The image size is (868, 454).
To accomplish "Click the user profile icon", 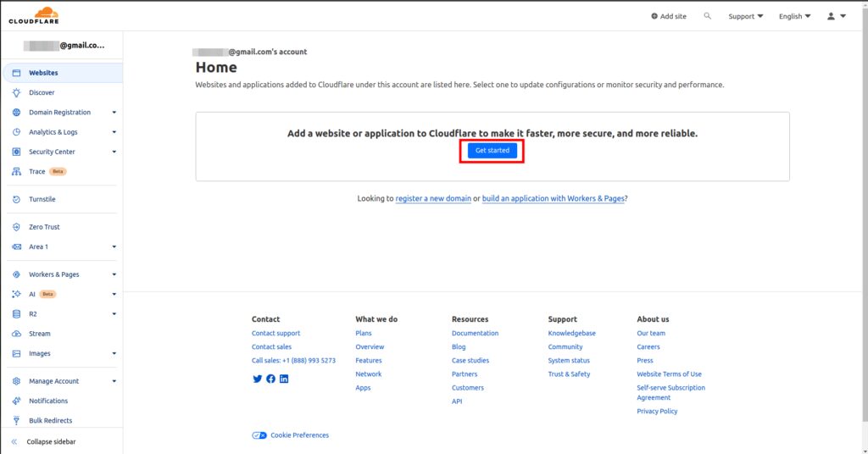I will tap(831, 17).
